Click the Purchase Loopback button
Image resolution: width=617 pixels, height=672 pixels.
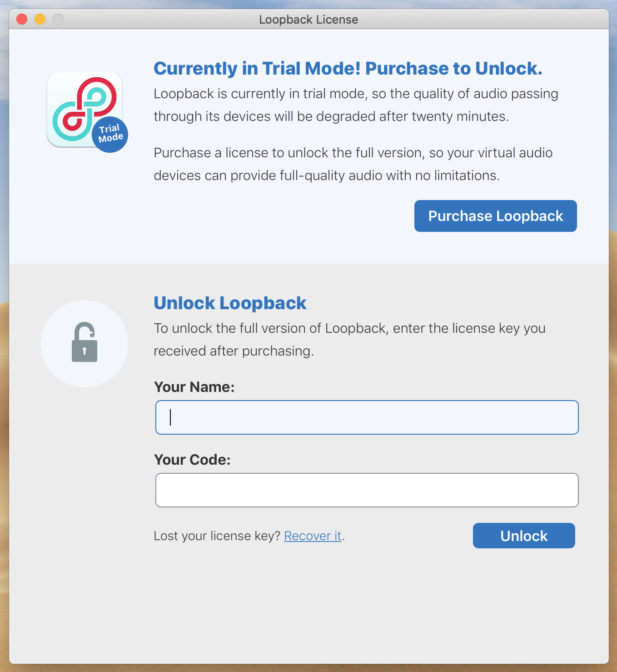[495, 216]
